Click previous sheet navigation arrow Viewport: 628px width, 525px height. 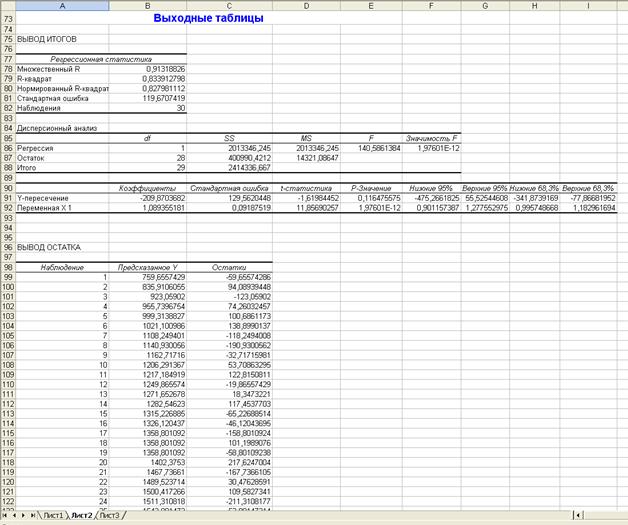(14, 516)
